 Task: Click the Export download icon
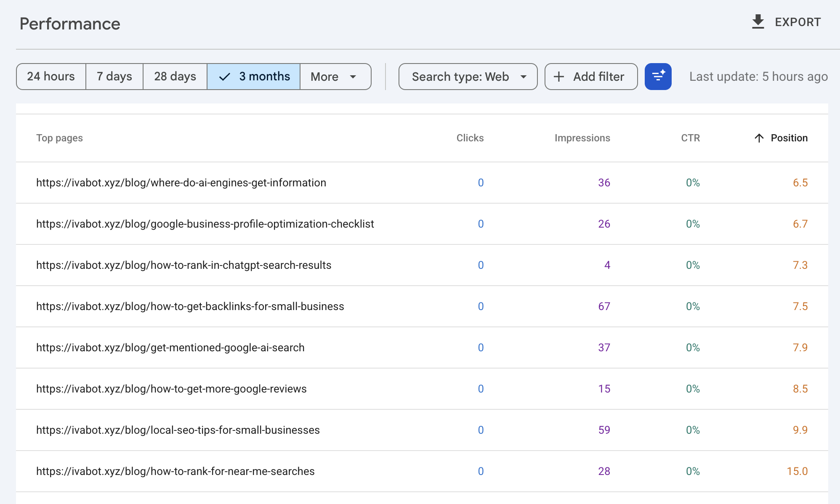[x=758, y=22]
